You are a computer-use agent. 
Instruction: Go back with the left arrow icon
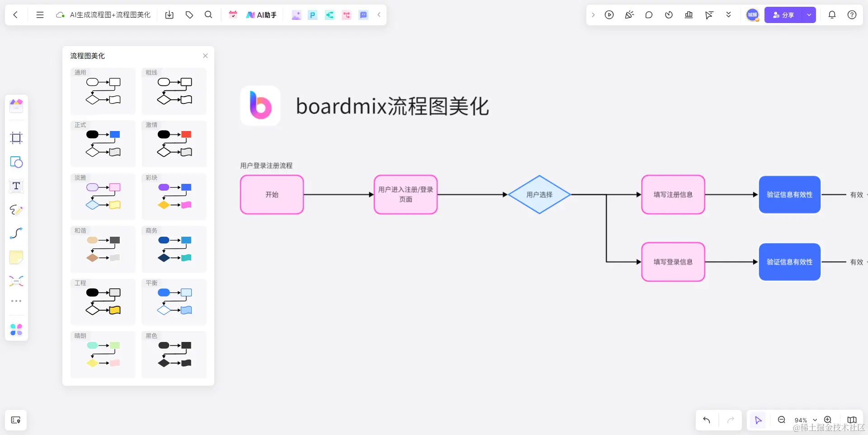coord(15,15)
